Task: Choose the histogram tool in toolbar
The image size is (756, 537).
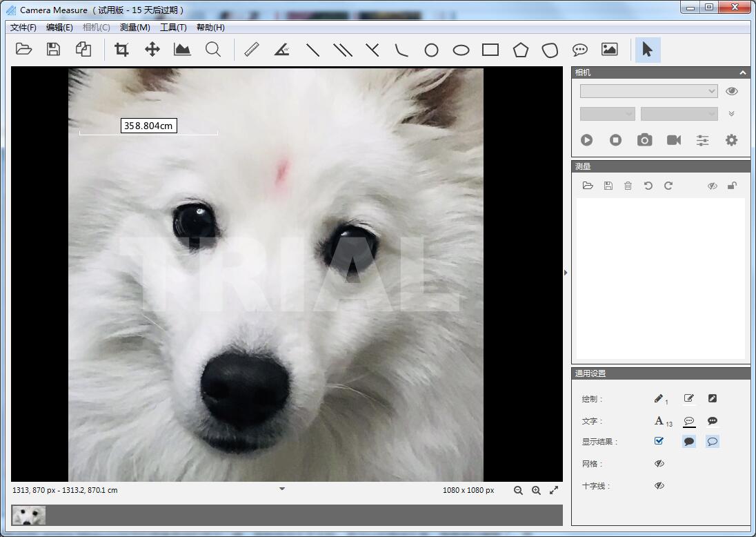Action: coord(182,50)
